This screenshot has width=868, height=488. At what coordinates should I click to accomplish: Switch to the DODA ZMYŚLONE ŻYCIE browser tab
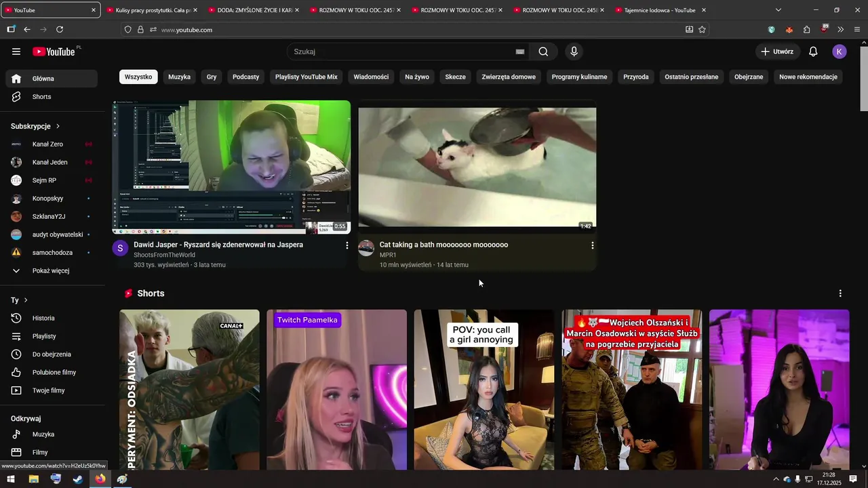pyautogui.click(x=253, y=10)
